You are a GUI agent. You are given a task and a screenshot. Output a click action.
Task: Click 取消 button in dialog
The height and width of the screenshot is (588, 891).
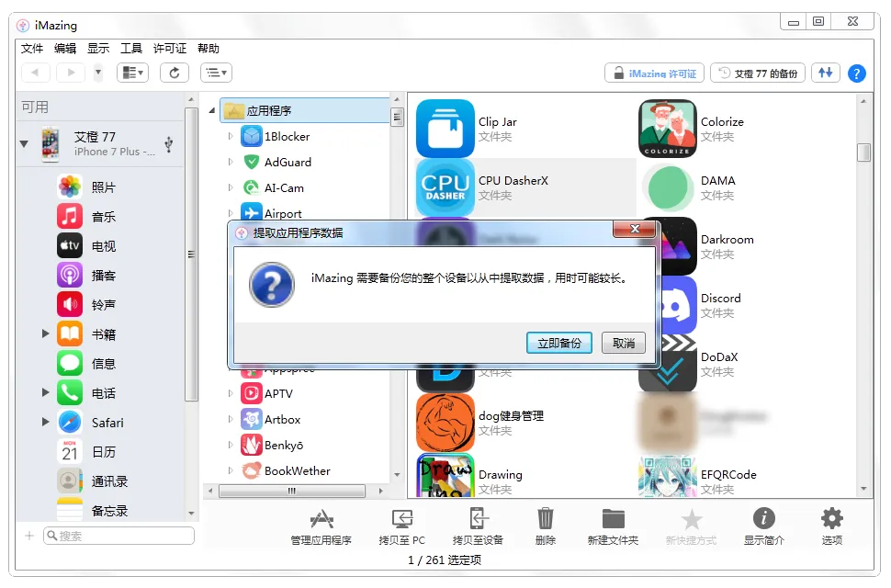[624, 343]
